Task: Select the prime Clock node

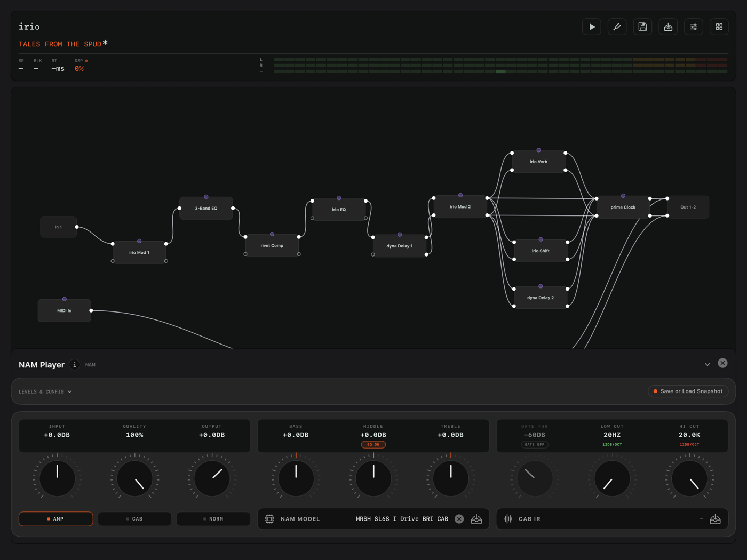Action: (x=623, y=207)
